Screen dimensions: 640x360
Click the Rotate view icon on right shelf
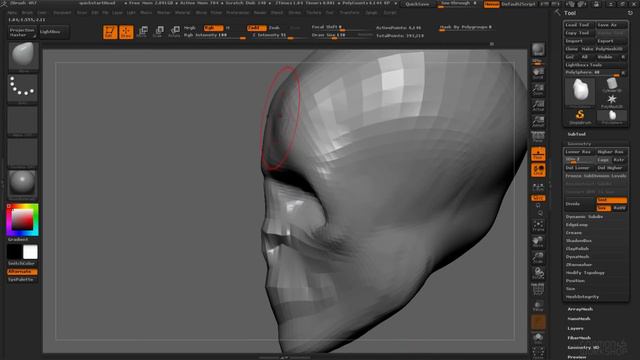(x=538, y=273)
